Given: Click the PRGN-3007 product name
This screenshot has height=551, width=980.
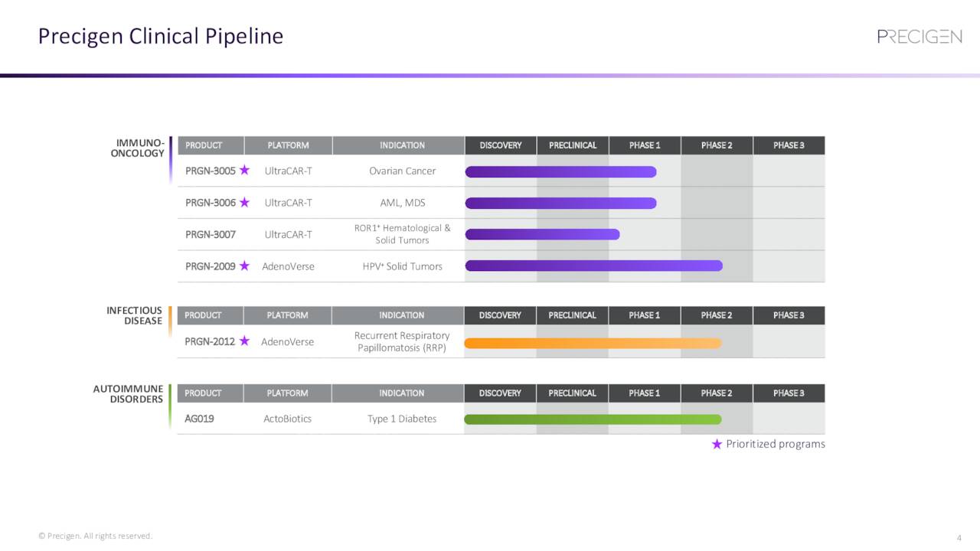Looking at the screenshot, I should (x=211, y=234).
